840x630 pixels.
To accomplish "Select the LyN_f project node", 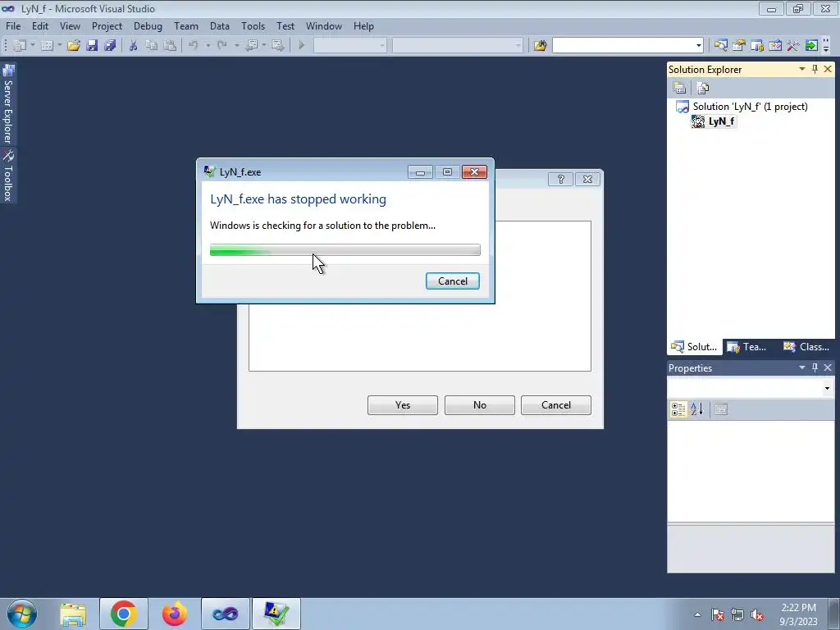I will (714, 121).
